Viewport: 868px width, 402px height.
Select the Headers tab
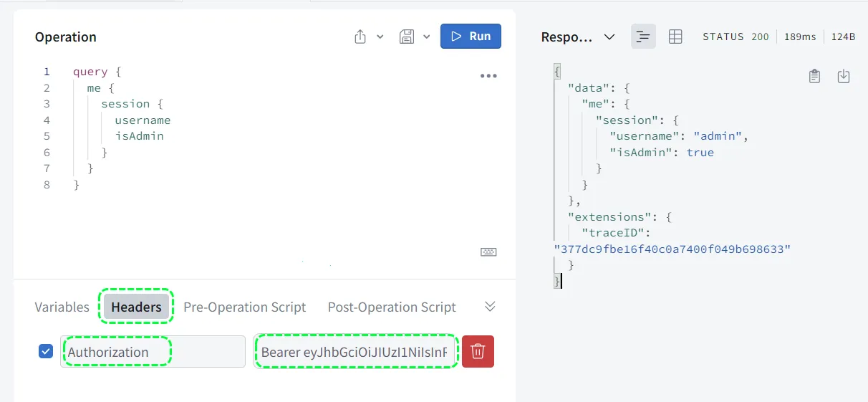click(x=136, y=307)
